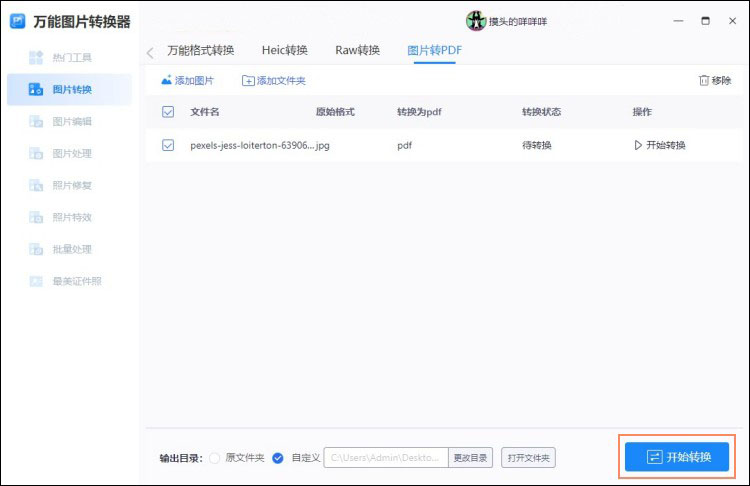Select the 自定义 output radio button
750x486 pixels.
click(277, 458)
